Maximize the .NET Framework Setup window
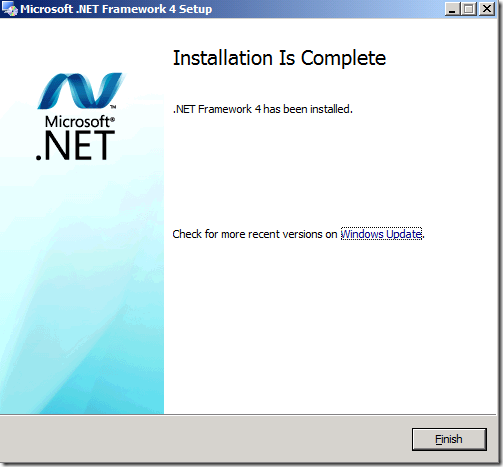The width and height of the screenshot is (503, 467). (x=469, y=9)
